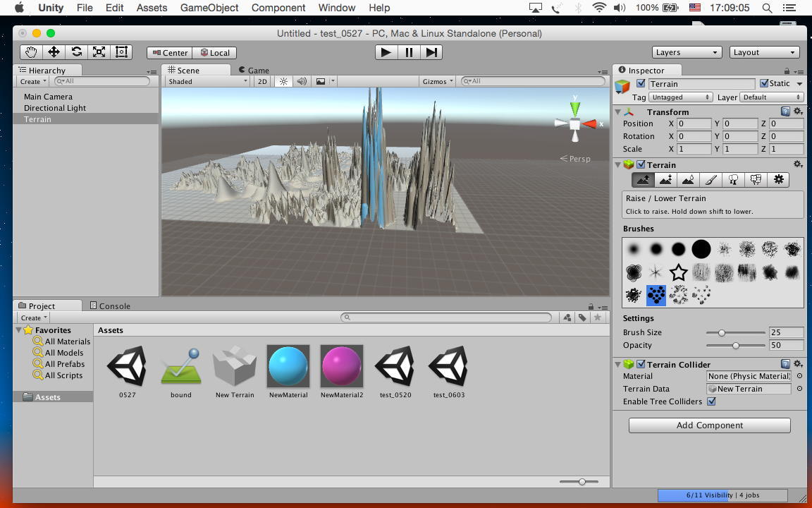Click the Play button
This screenshot has height=508, width=812.
[386, 52]
